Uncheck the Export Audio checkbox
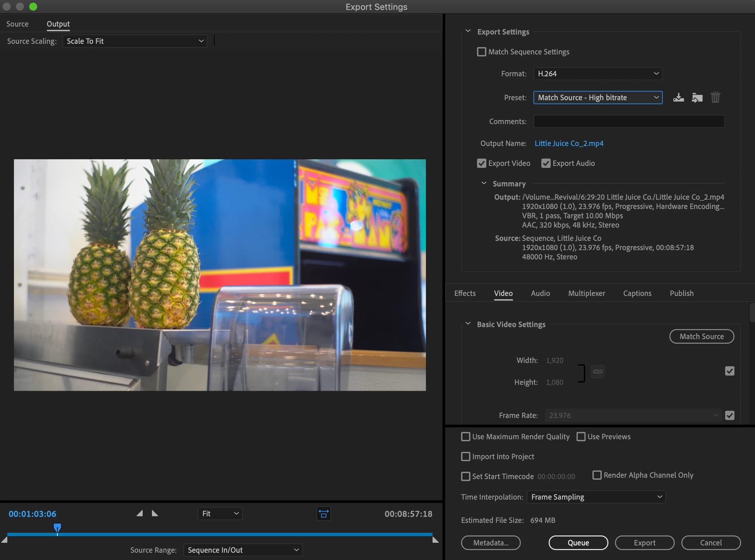Screen dimensions: 755x560 point(546,164)
